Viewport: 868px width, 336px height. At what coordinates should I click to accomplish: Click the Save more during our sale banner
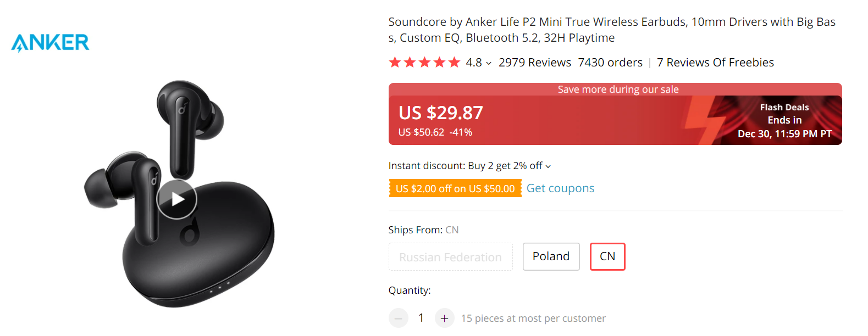[x=618, y=89]
